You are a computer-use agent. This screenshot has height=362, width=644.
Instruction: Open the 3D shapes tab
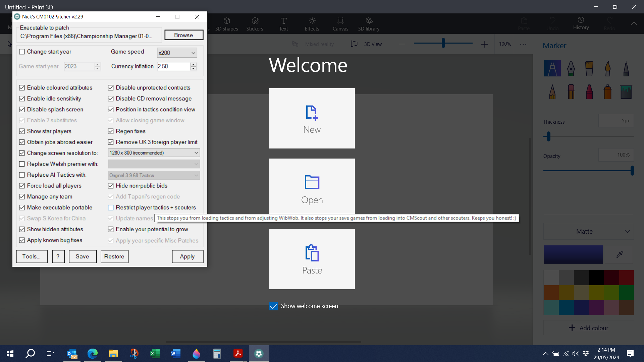[226, 24]
